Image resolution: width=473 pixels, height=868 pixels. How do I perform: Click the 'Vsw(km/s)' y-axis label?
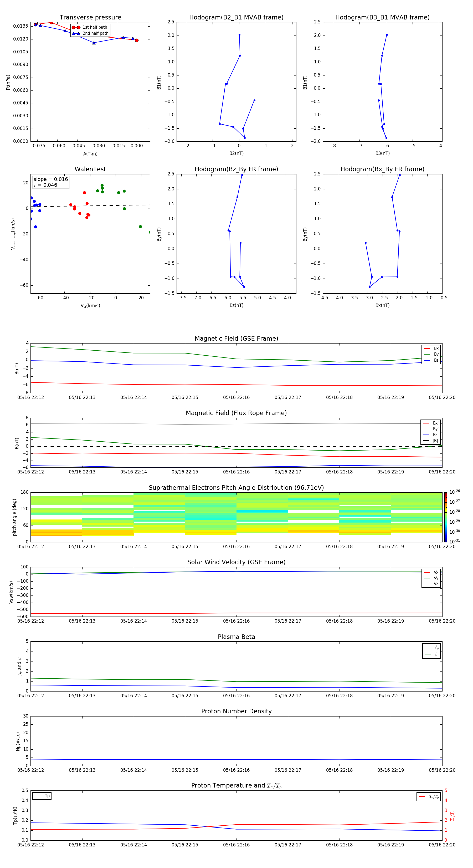11,592
